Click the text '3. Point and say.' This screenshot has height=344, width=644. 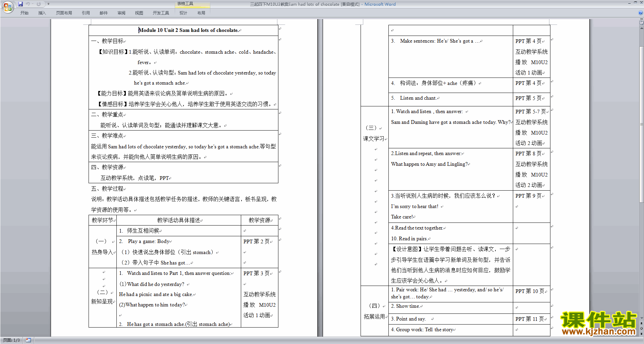pos(409,319)
